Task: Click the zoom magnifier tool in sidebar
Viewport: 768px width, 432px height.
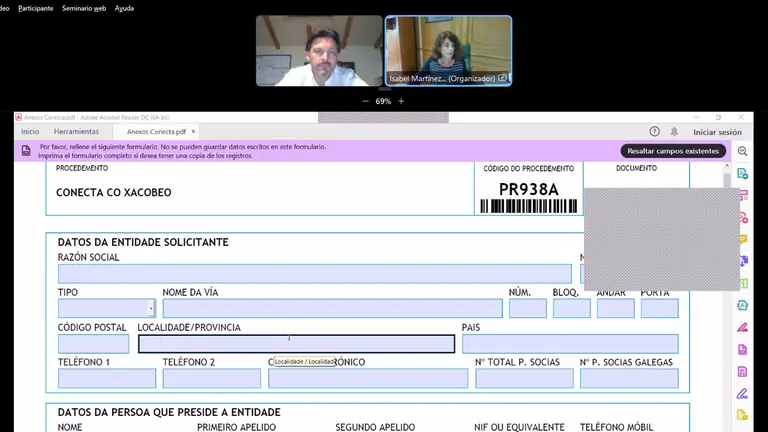Action: [x=742, y=151]
